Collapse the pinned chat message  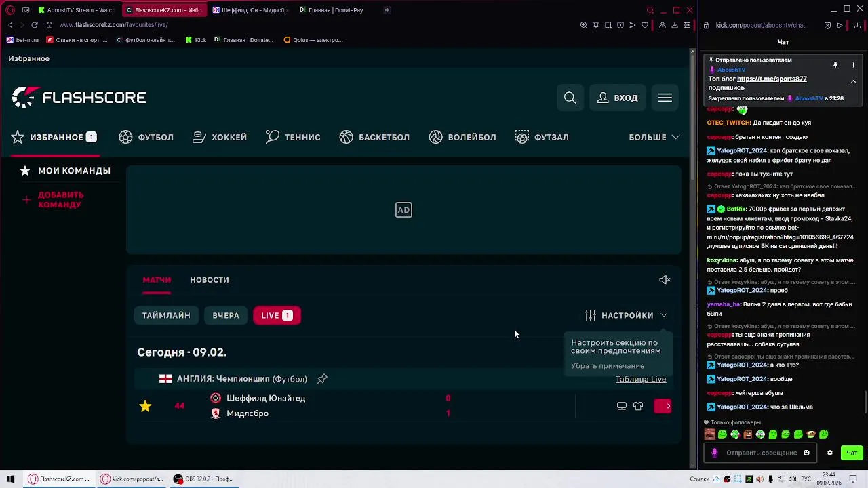pyautogui.click(x=853, y=81)
